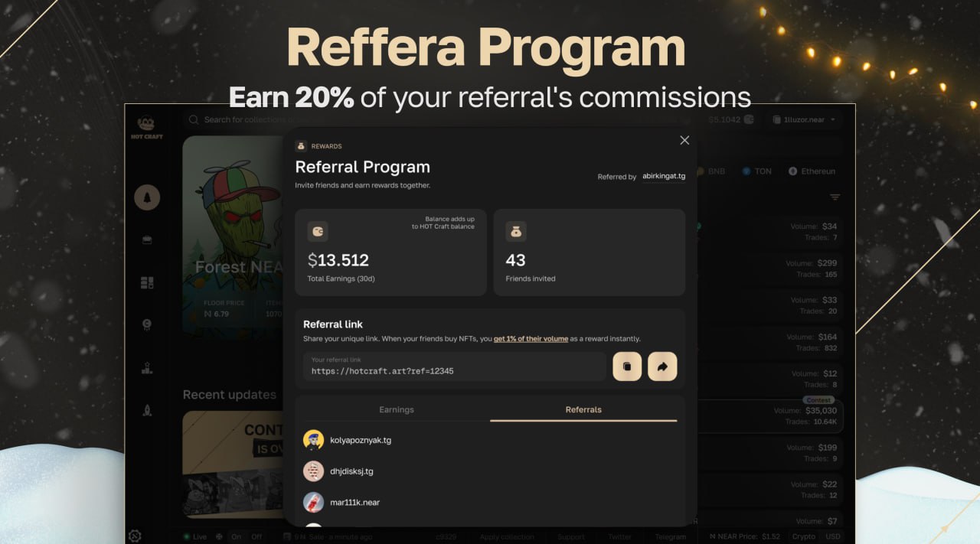This screenshot has height=544, width=980.
Task: Close the Referral Program dialog
Action: point(684,140)
